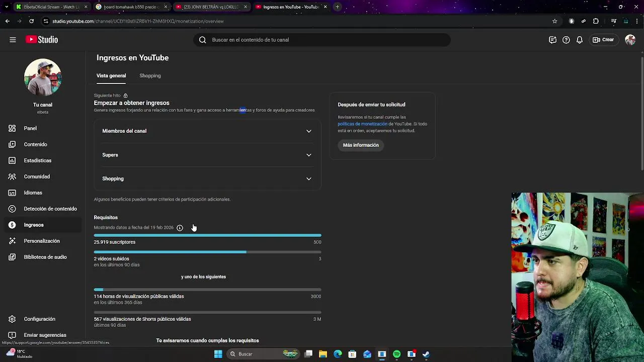
Task: Click the Windows Start button
Action: (x=218, y=354)
